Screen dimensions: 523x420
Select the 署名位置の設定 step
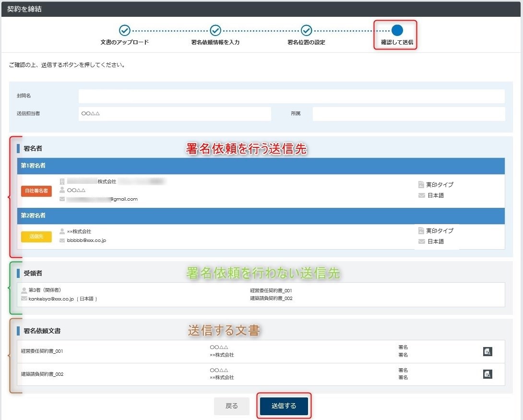click(x=306, y=35)
